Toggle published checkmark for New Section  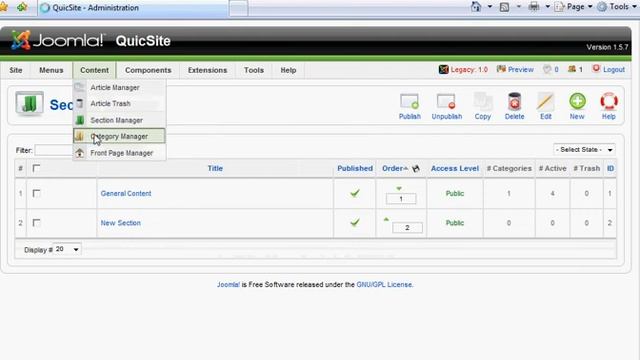click(x=355, y=222)
